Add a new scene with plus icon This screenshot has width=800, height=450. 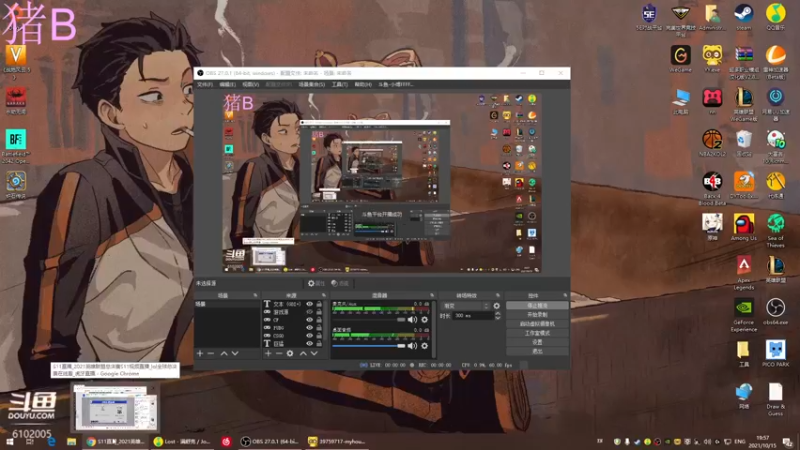click(200, 353)
